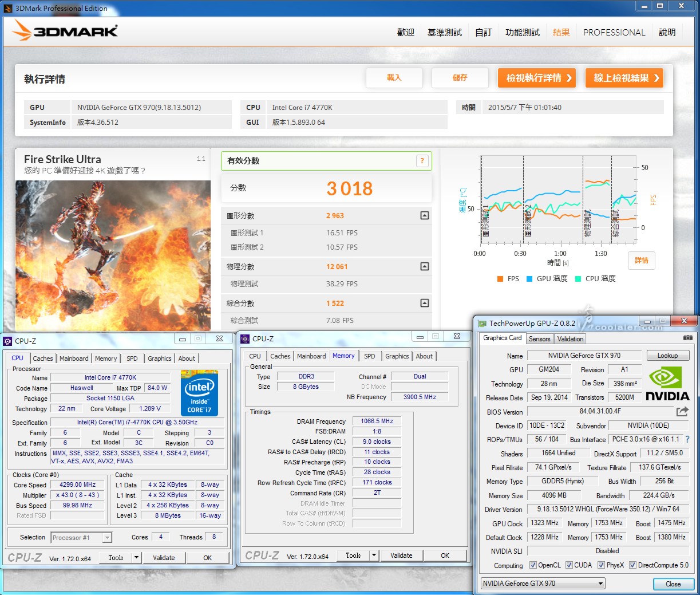Switch to Validation tab in GPU-Z

571,339
